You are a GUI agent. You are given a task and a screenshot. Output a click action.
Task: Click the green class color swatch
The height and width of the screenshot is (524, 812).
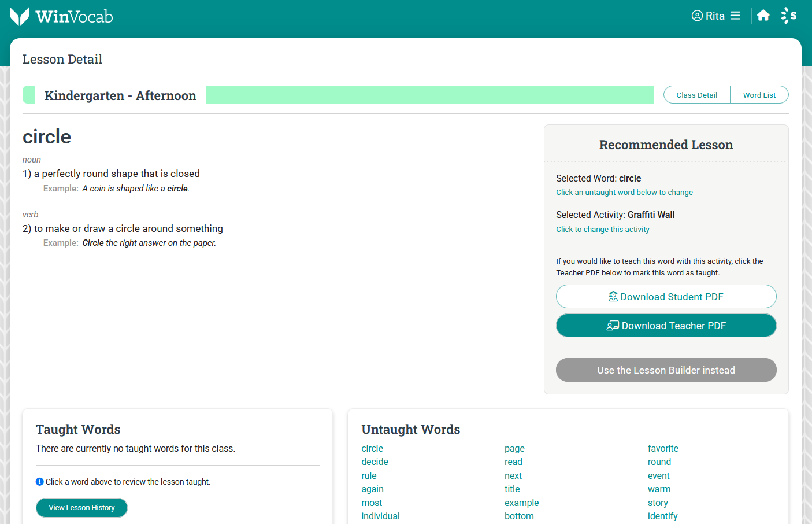pos(29,95)
